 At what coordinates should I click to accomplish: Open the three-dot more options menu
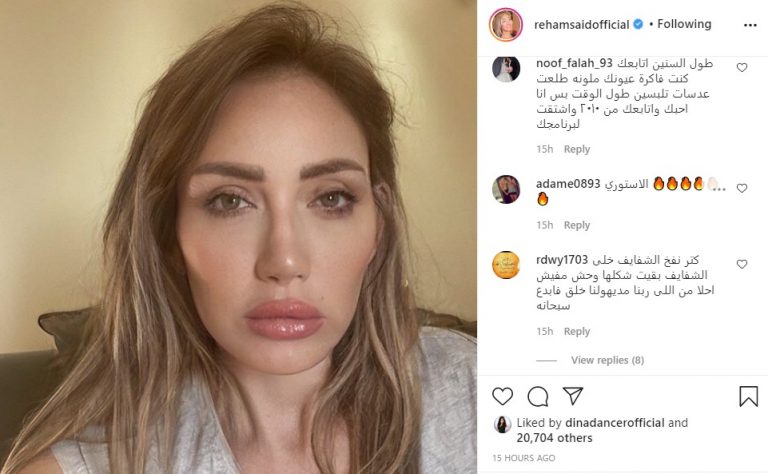750,25
